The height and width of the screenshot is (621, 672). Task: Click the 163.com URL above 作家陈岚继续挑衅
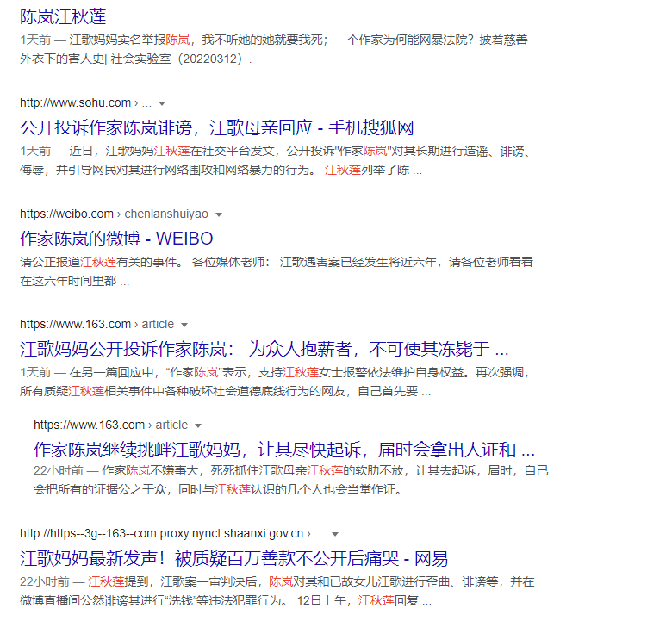click(110, 425)
